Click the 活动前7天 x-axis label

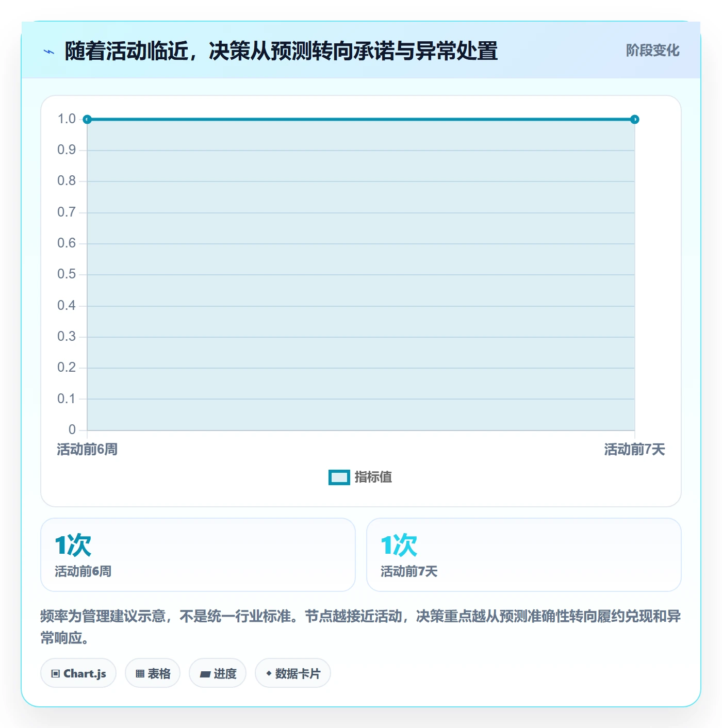pyautogui.click(x=634, y=450)
